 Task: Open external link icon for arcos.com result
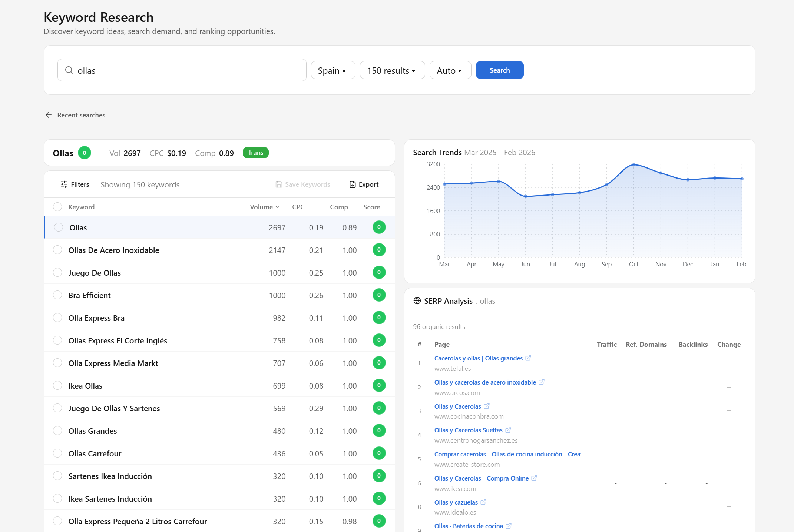(542, 382)
